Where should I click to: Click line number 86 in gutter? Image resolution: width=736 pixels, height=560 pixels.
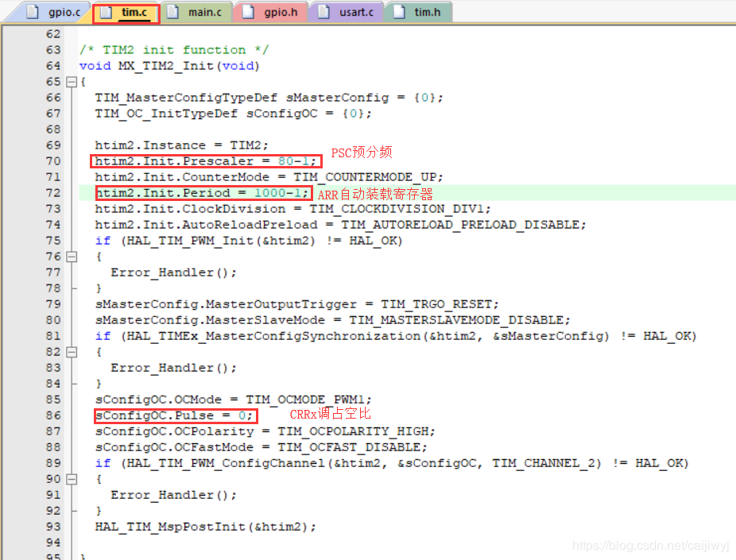point(53,415)
